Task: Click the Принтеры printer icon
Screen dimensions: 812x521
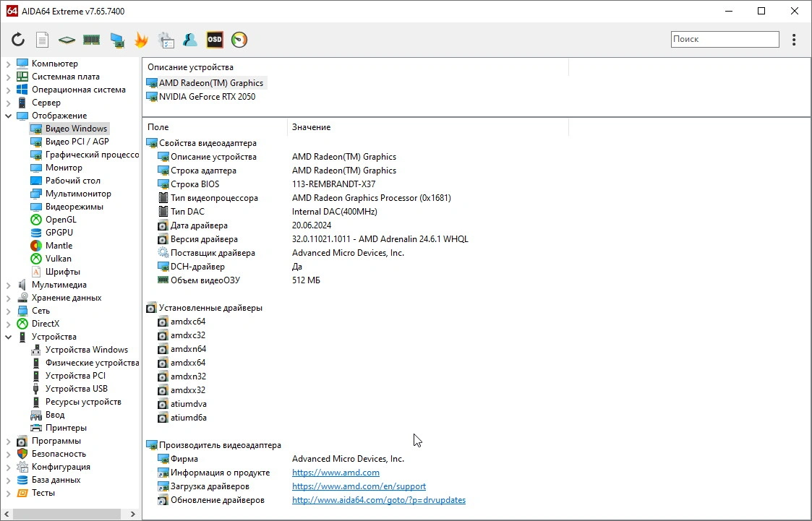Action: pos(36,428)
